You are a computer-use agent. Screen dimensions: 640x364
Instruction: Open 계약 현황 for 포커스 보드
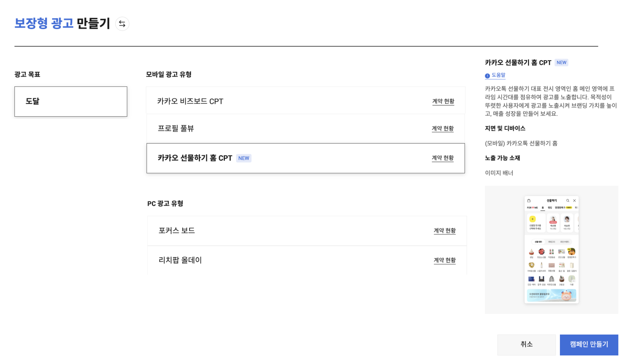click(x=444, y=230)
